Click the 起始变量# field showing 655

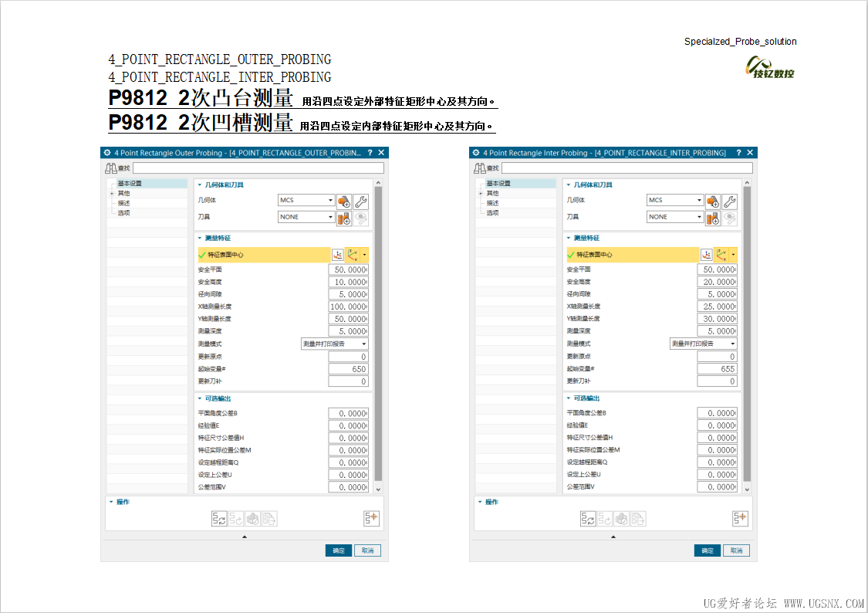[717, 369]
